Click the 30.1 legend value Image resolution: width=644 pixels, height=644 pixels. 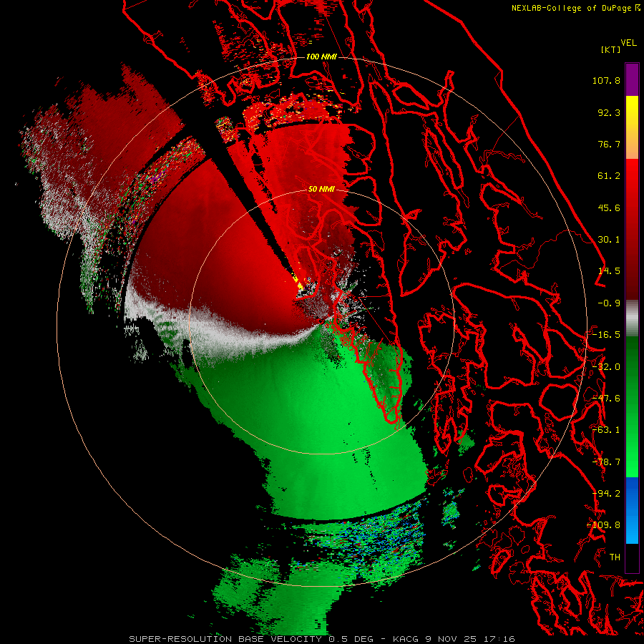609,240
